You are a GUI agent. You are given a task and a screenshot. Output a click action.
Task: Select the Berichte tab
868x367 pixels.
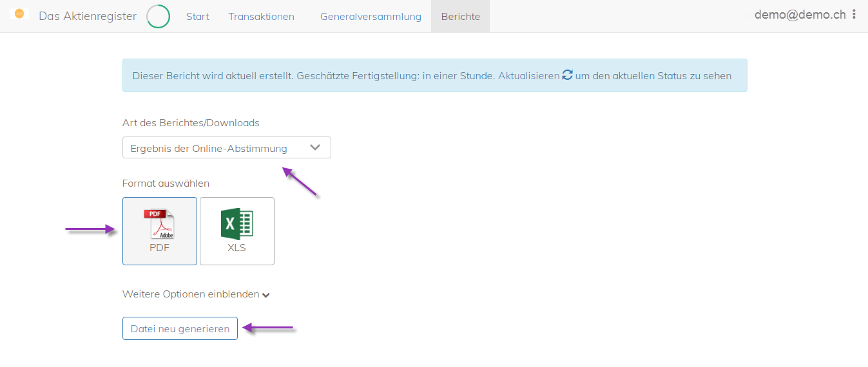pyautogui.click(x=461, y=17)
